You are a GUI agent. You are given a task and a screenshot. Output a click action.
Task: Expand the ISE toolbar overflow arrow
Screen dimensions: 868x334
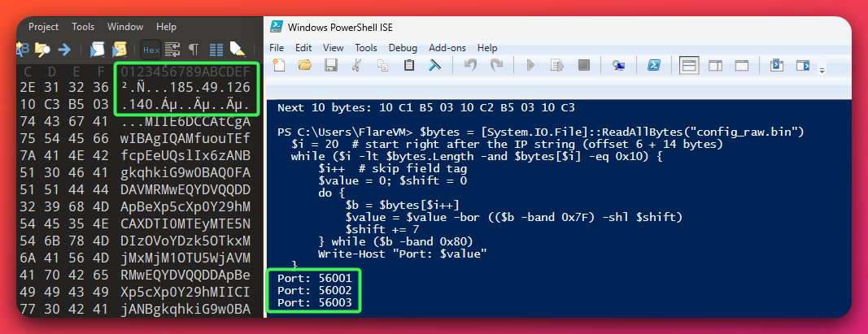(x=822, y=70)
